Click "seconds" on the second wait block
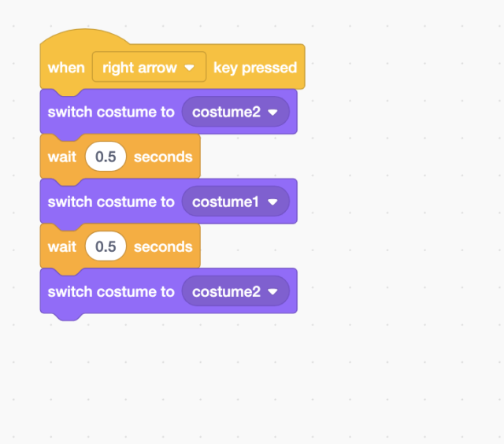 click(x=163, y=246)
